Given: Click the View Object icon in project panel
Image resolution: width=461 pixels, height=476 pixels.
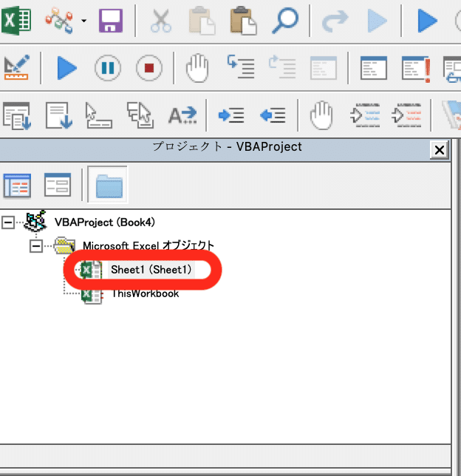Looking at the screenshot, I should coord(58,185).
